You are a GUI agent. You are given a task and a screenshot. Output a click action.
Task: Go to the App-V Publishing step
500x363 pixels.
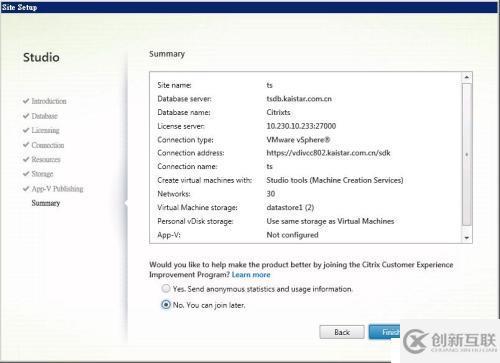coord(57,189)
